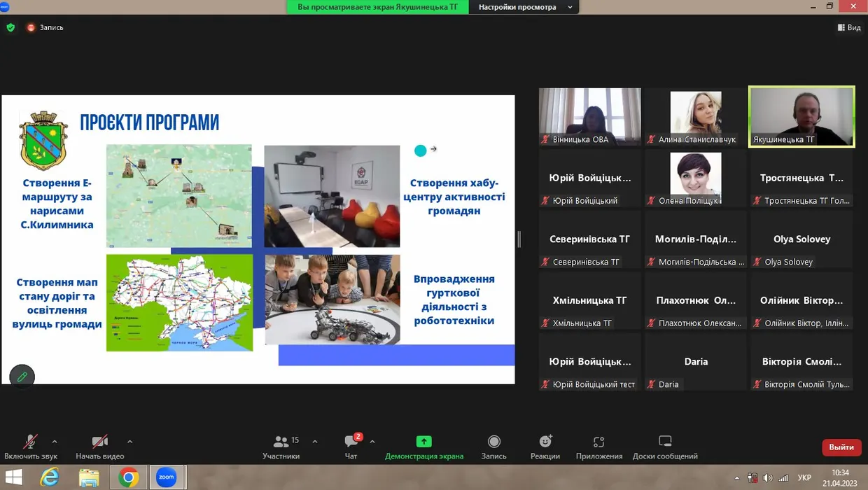
Task: Open video options chevron next to camera
Action: pos(129,442)
